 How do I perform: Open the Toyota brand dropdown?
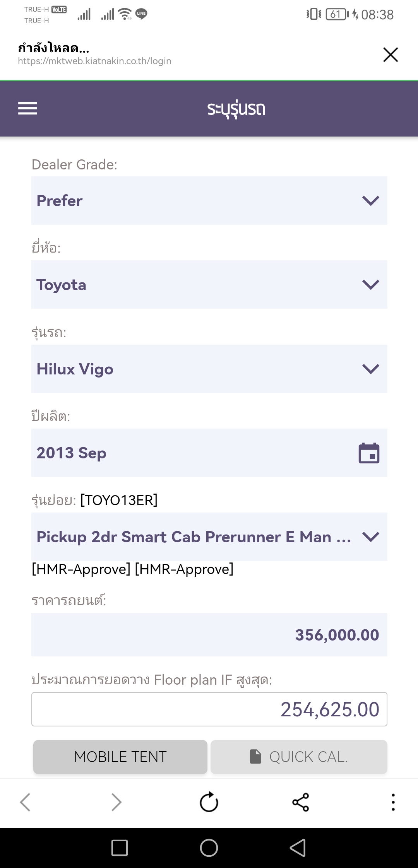coord(209,284)
